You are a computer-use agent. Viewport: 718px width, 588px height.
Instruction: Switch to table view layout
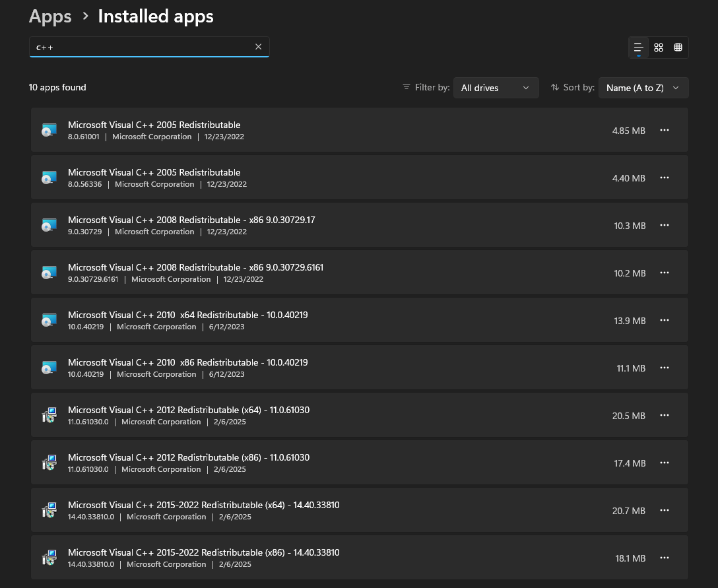coord(678,48)
